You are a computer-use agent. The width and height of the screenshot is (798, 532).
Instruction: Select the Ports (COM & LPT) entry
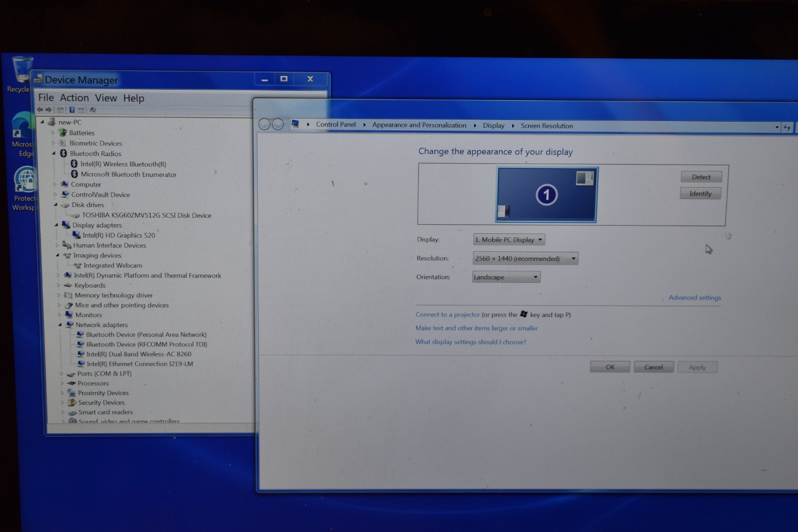[x=104, y=373]
